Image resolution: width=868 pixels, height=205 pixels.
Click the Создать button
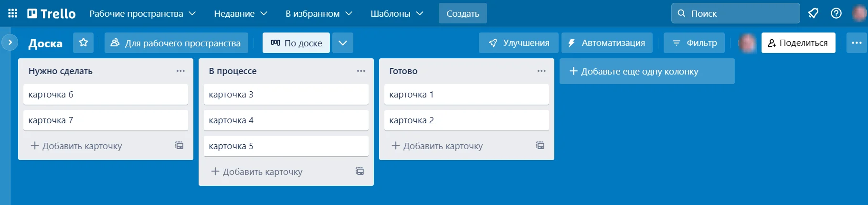coord(463,13)
